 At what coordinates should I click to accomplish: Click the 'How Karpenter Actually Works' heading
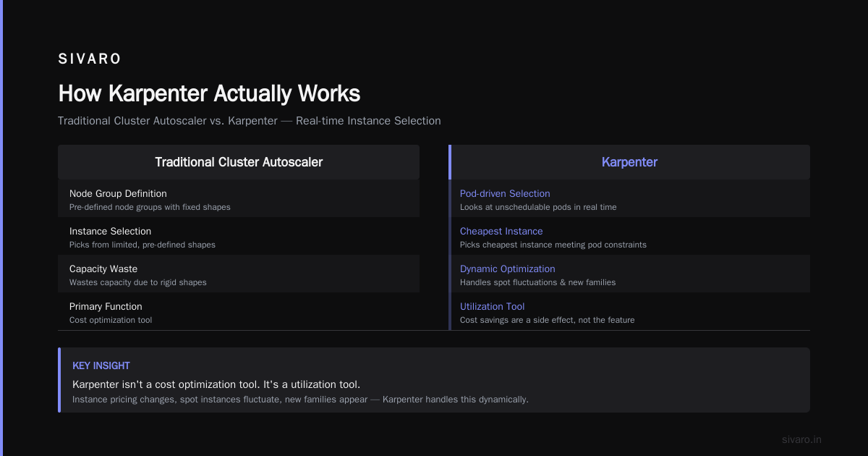click(x=209, y=93)
